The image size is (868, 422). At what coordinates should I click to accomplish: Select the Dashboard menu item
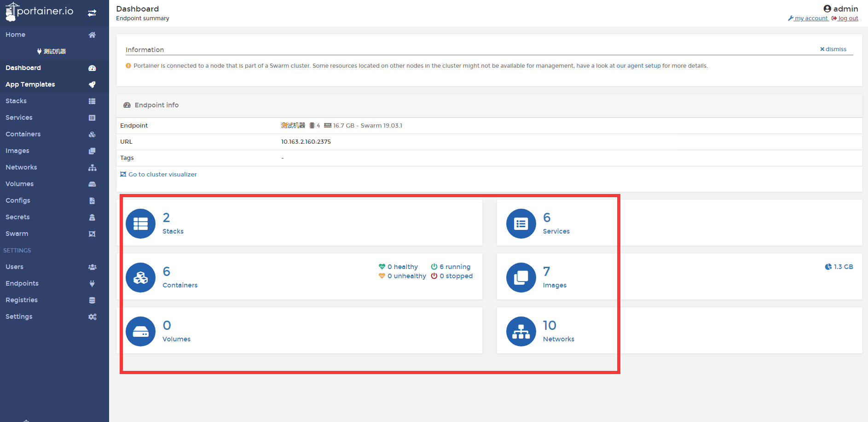coord(54,68)
